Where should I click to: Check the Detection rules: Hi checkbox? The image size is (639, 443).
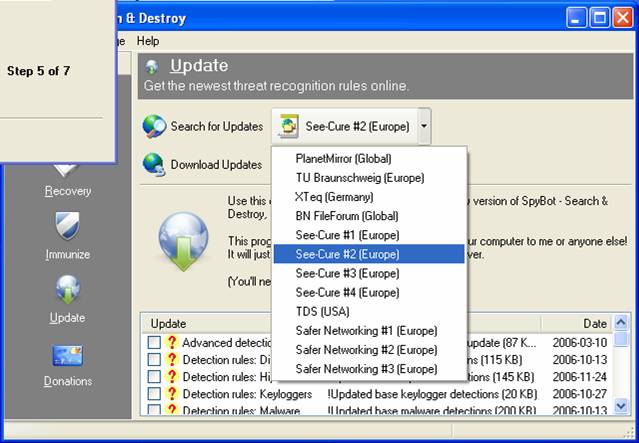154,377
